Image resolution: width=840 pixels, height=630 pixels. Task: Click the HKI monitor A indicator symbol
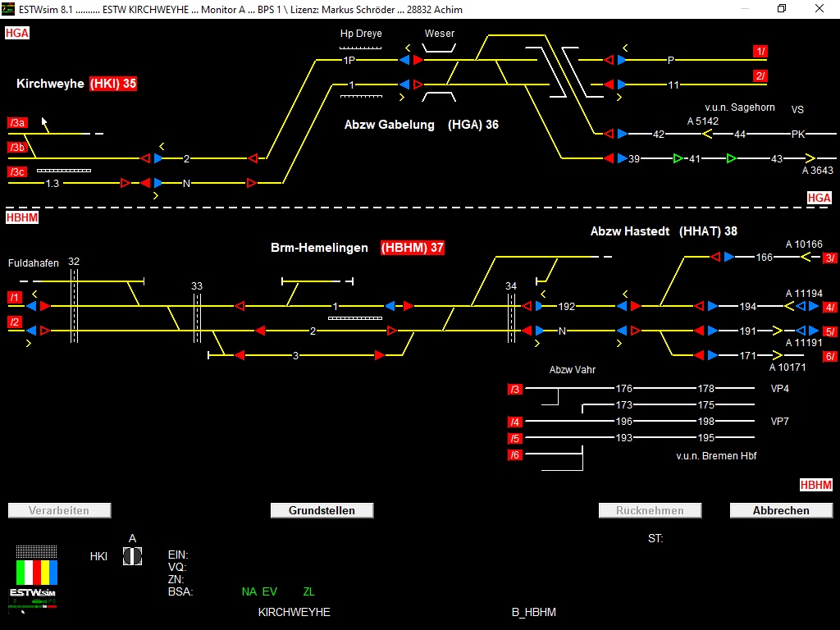(132, 556)
